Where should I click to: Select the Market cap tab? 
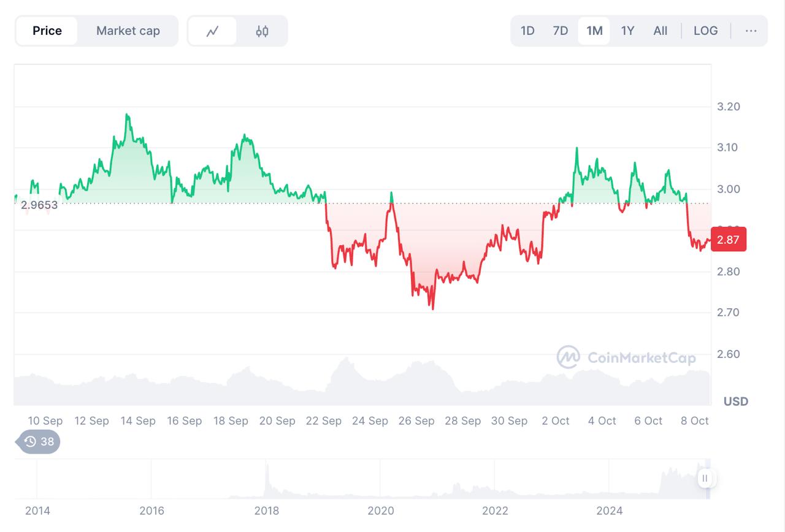click(128, 31)
